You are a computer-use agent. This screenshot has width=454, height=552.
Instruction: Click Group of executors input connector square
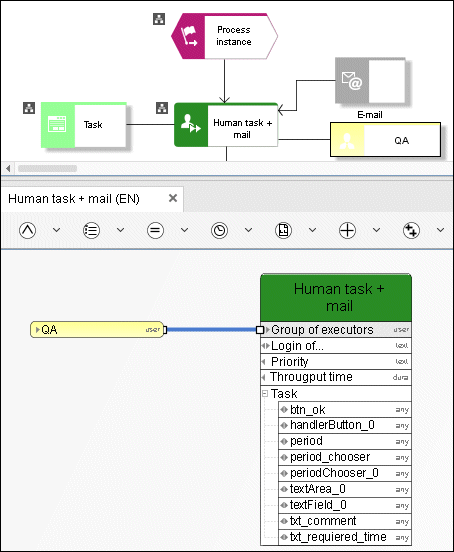[x=260, y=330]
